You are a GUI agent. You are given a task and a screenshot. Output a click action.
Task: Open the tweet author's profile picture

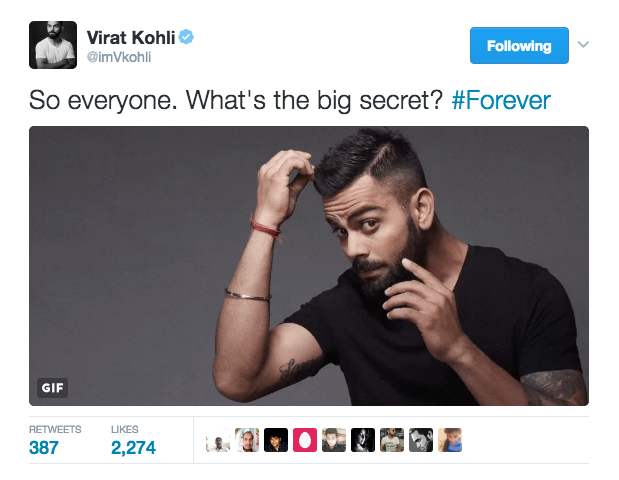click(53, 45)
